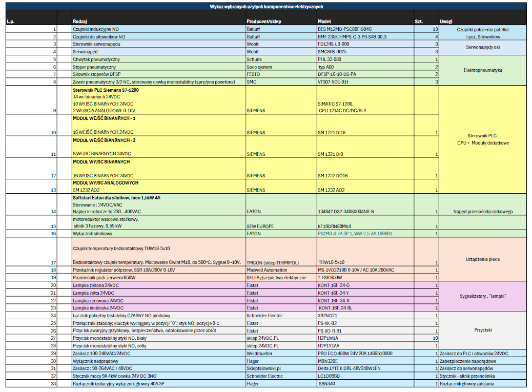Image resolution: width=532 pixels, height=392 pixels.
Task: Click the 'L.p.' column header
Action: click(x=11, y=22)
